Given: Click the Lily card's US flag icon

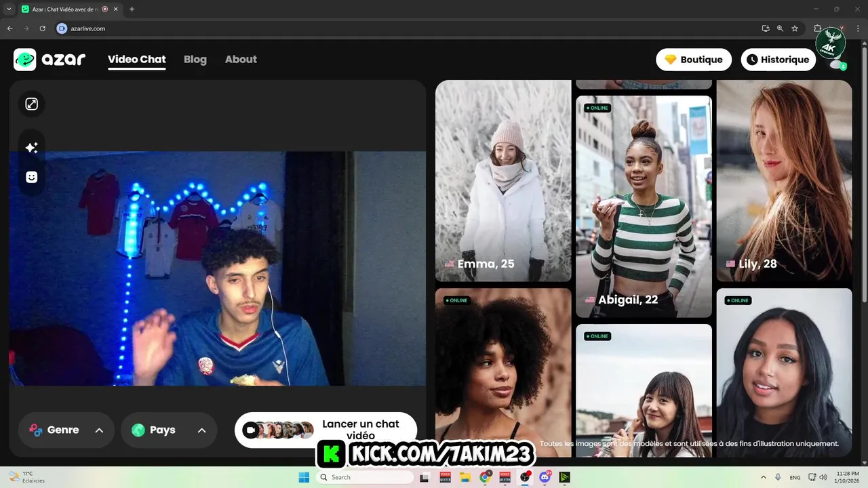Looking at the screenshot, I should 730,264.
